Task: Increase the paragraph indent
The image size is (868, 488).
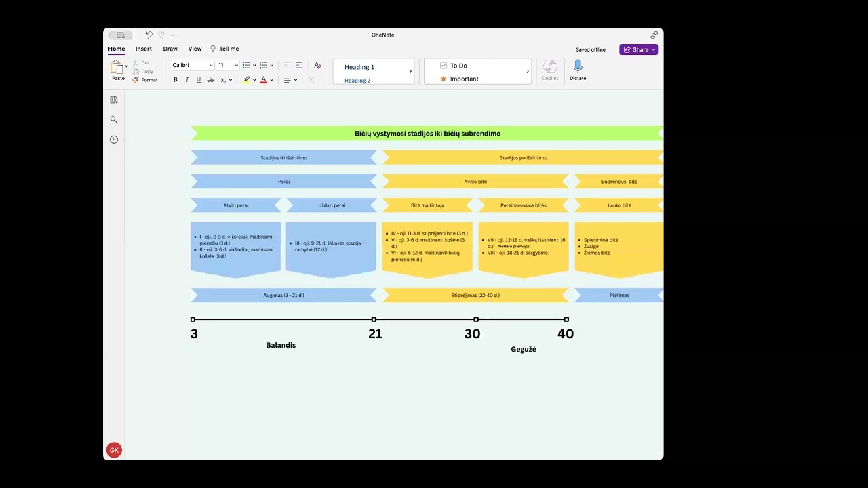Action: coord(299,65)
